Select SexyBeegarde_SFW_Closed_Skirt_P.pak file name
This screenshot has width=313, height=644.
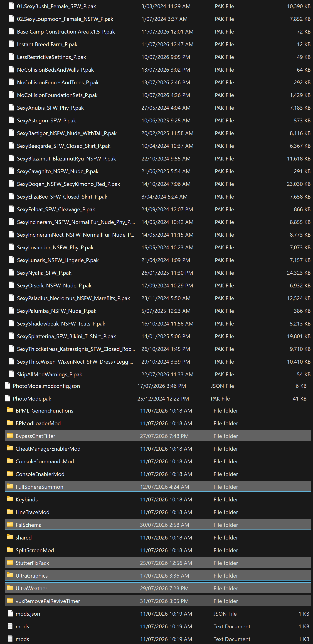(x=64, y=146)
